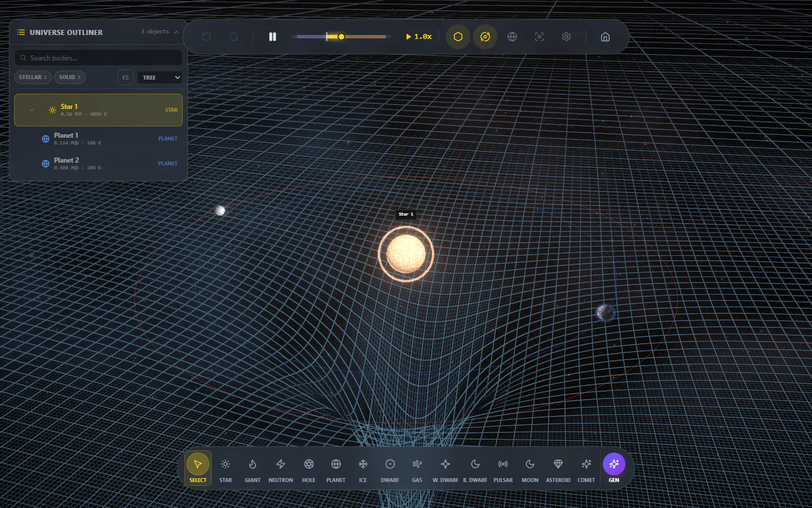Click the undo arrow in top toolbar
This screenshot has height=508, width=812.
[207, 37]
